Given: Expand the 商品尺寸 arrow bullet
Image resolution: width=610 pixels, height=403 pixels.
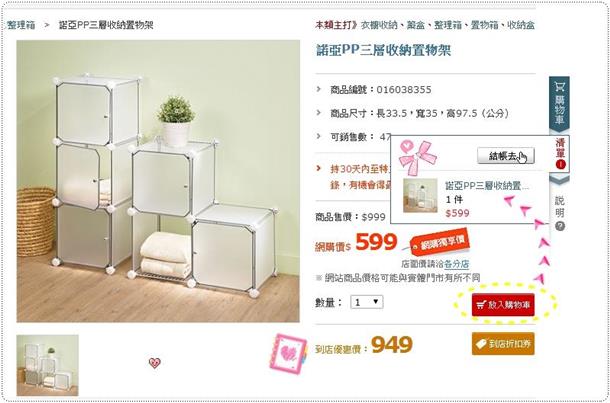Looking at the screenshot, I should click(319, 113).
